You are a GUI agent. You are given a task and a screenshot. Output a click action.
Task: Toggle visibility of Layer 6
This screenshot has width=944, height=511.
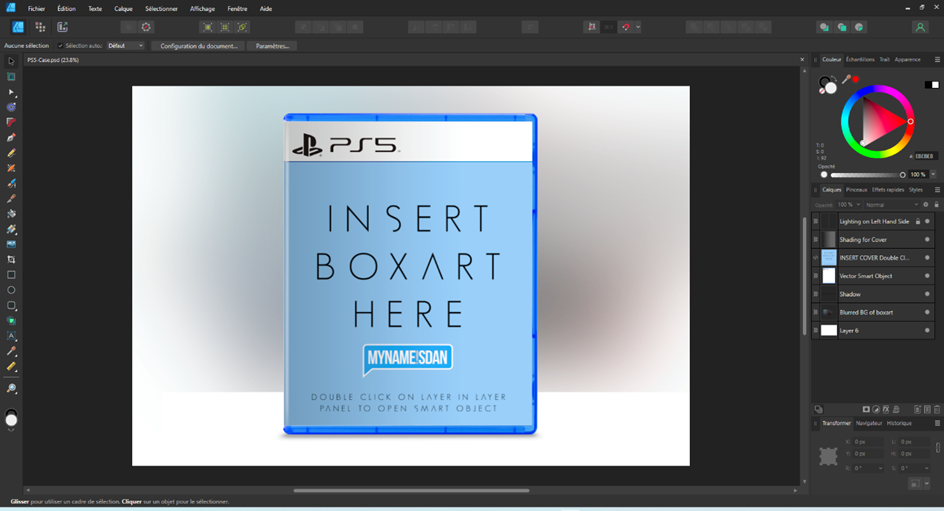click(927, 330)
